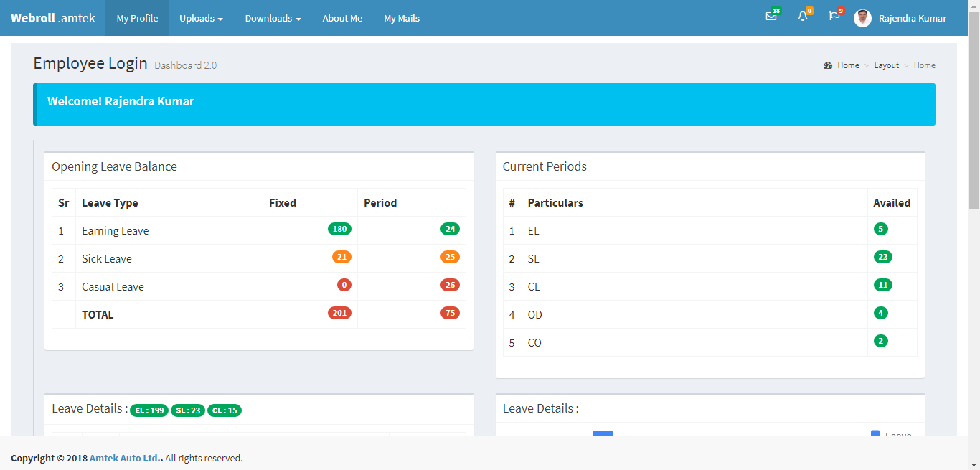The image size is (980, 470).
Task: Expand the Downloads dropdown menu
Action: [273, 18]
